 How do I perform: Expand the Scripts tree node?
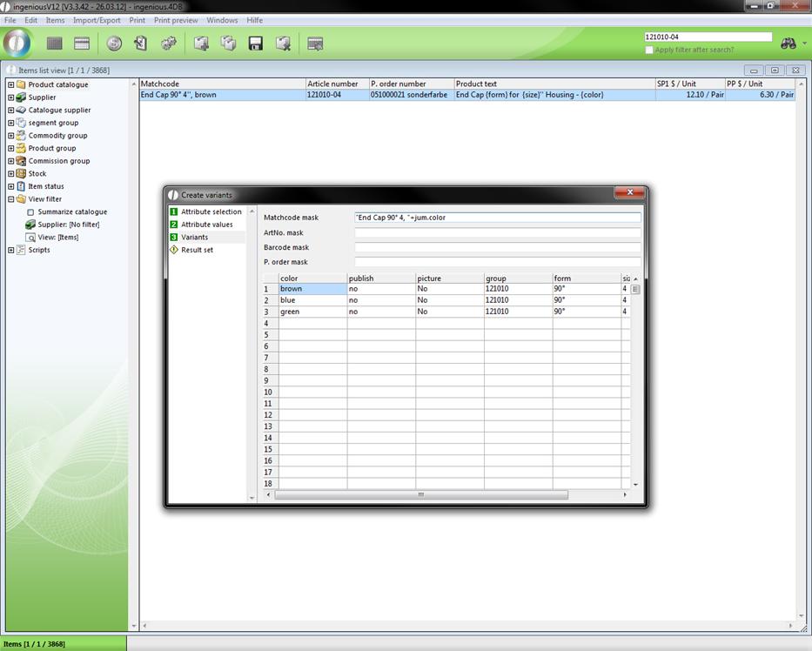pyautogui.click(x=11, y=251)
